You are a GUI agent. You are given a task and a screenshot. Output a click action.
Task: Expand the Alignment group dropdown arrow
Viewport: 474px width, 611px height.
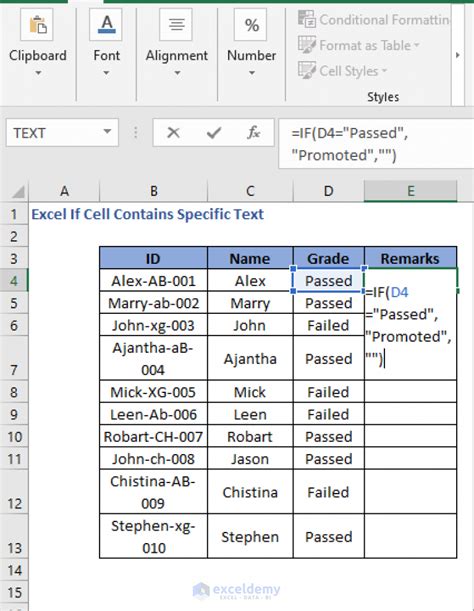click(x=177, y=73)
